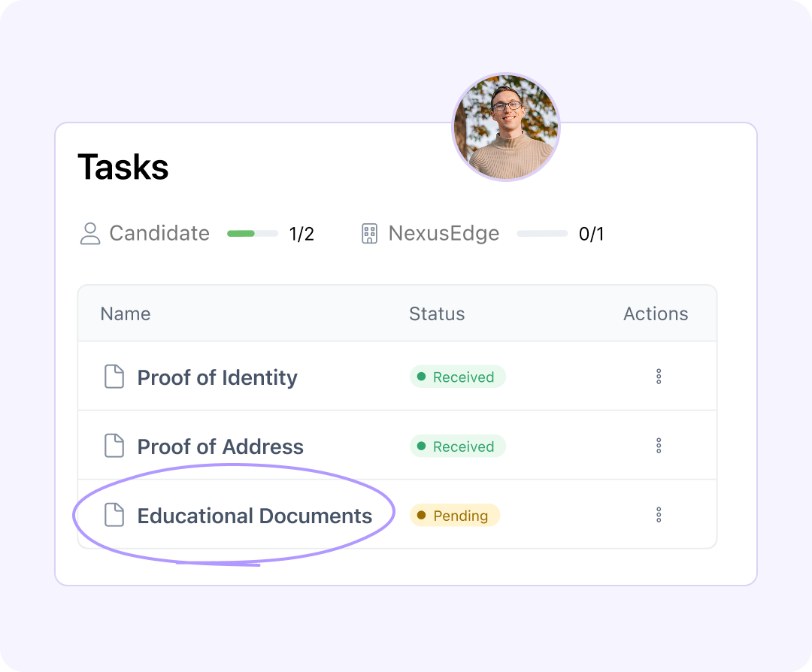Image resolution: width=812 pixels, height=672 pixels.
Task: Open actions menu for Proof of Identity
Action: (x=659, y=377)
